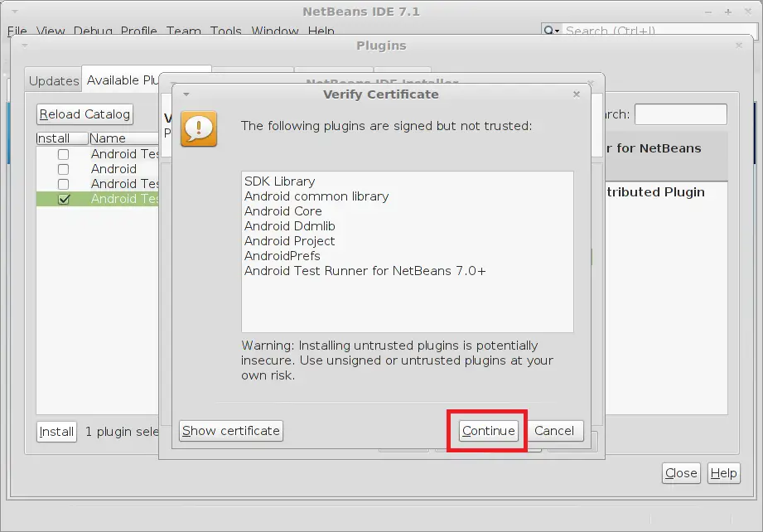Uncheck the highlighted Android Test plugin
The width and height of the screenshot is (763, 532).
click(63, 199)
